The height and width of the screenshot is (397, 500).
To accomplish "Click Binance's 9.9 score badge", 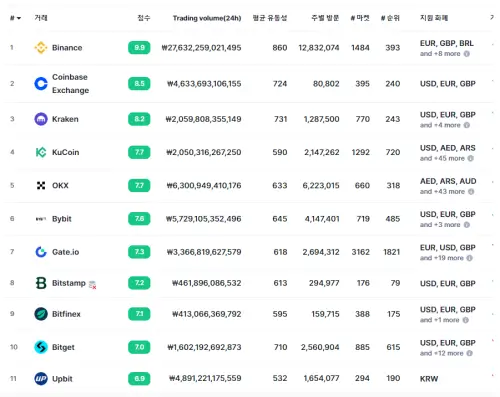I will [139, 48].
